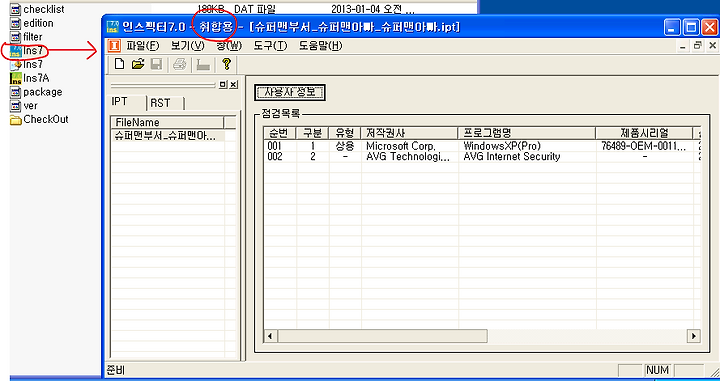720x381 pixels.
Task: Maximize the Inspector 7.0 window
Action: (691, 28)
